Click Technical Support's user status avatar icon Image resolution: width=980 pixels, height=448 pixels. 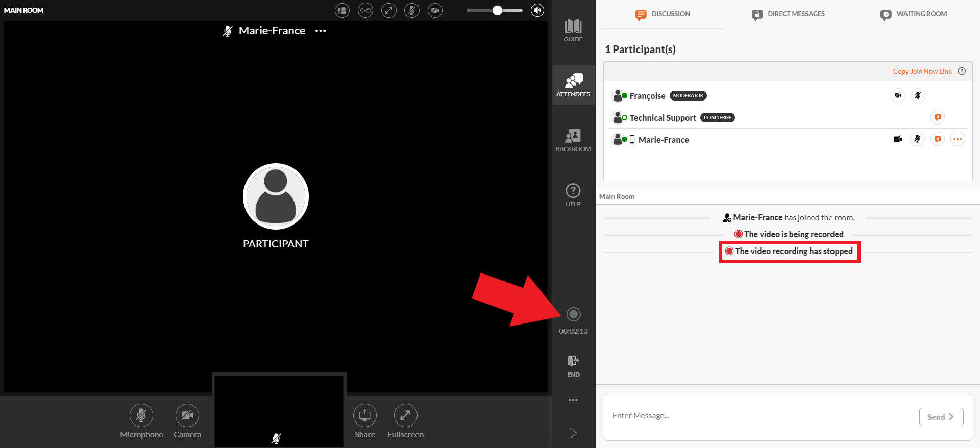[619, 117]
